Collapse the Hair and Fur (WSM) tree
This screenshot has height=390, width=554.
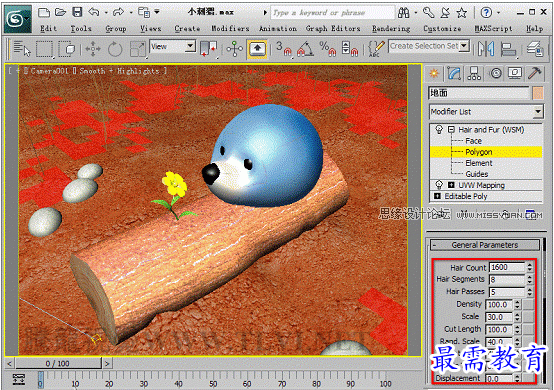pyautogui.click(x=451, y=130)
